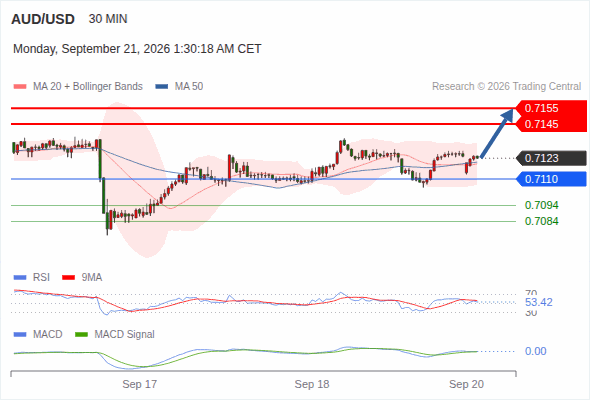Click the MACD Signal green legend marker
This screenshot has width=590, height=400.
click(82, 335)
